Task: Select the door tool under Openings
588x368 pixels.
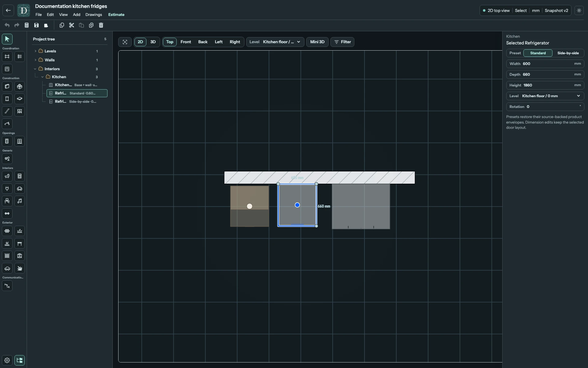Action: coord(7,141)
